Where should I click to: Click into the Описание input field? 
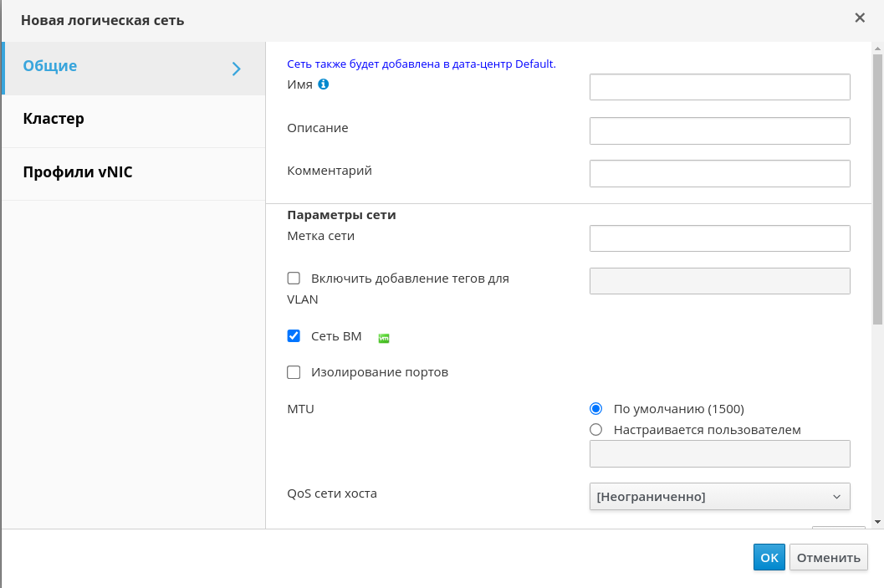pos(719,130)
